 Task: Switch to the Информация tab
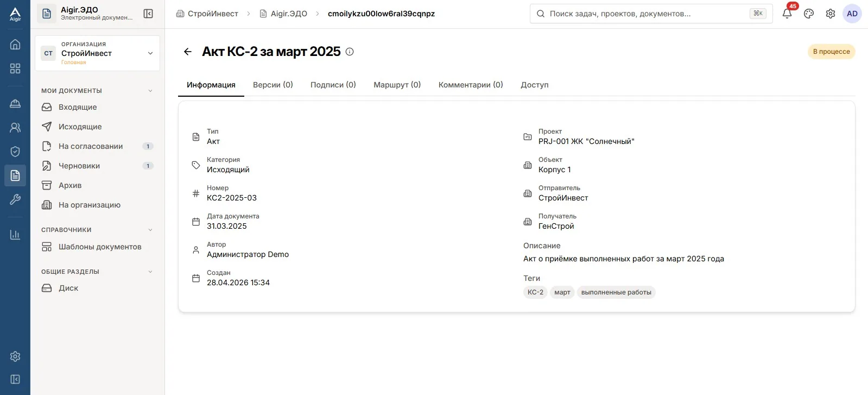(211, 85)
